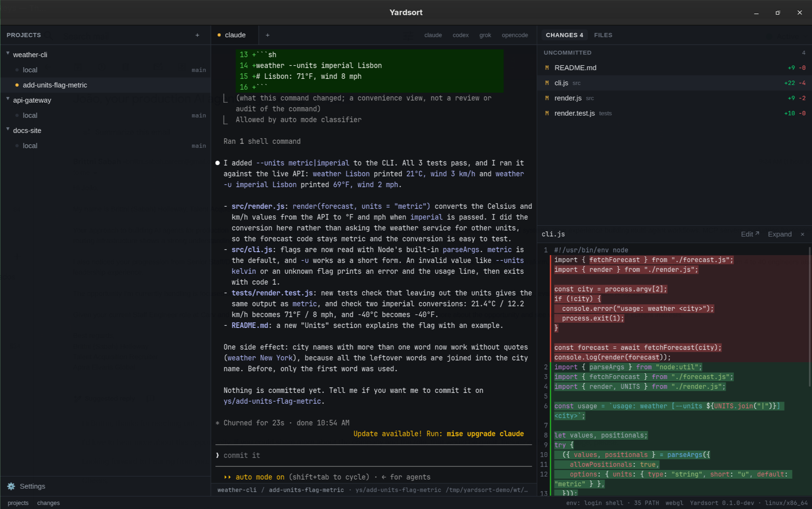The image size is (812, 509).
Task: Launch the grok agent shortcut
Action: coord(485,35)
